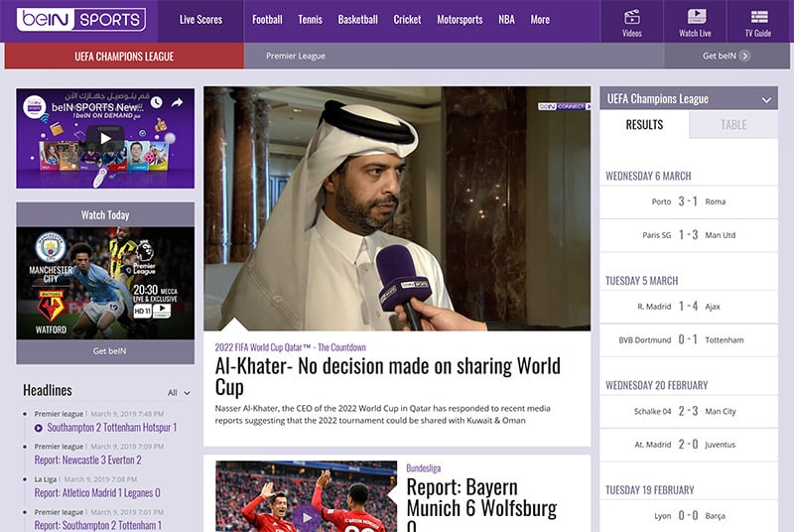794x532 pixels.
Task: Click play icon beside Southampton 2 Tottenham Hotspur 1
Action: 39,428
